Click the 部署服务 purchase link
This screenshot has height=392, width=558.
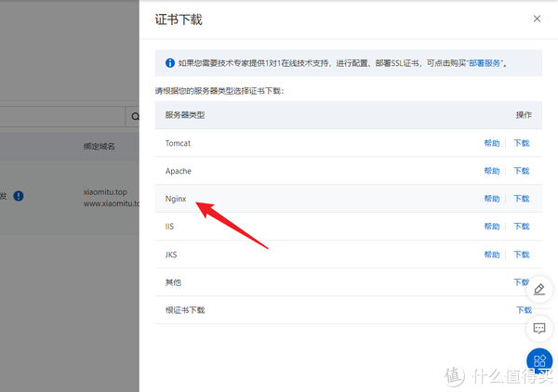coord(485,63)
